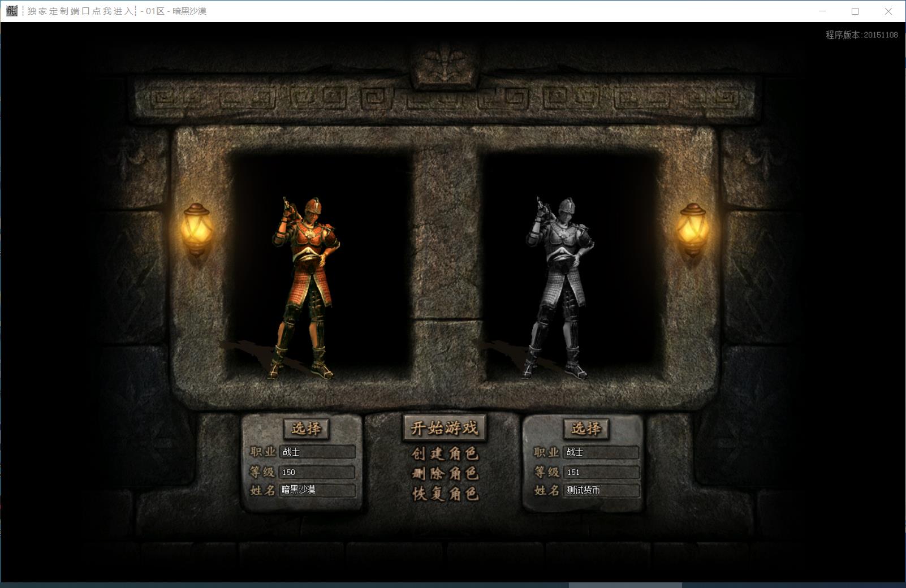Click the window title text 暗黑沙漠
Image resolution: width=906 pixels, height=588 pixels.
point(189,11)
